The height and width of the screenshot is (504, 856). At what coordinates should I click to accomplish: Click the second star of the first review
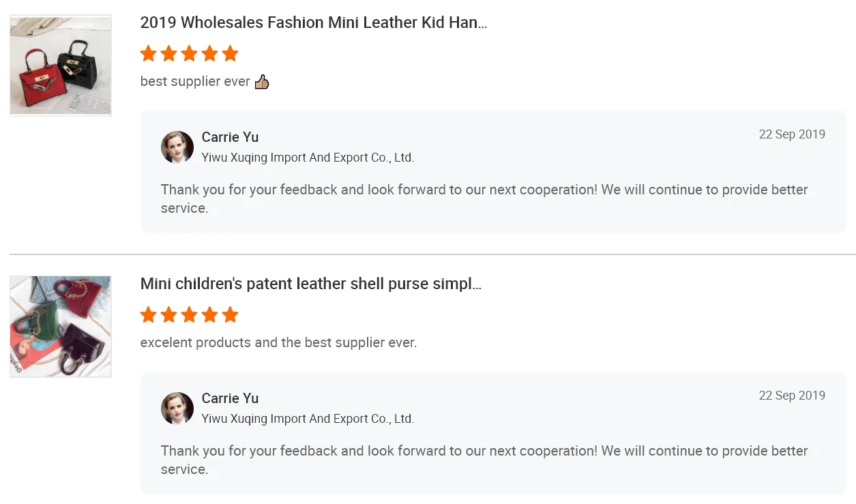point(169,53)
